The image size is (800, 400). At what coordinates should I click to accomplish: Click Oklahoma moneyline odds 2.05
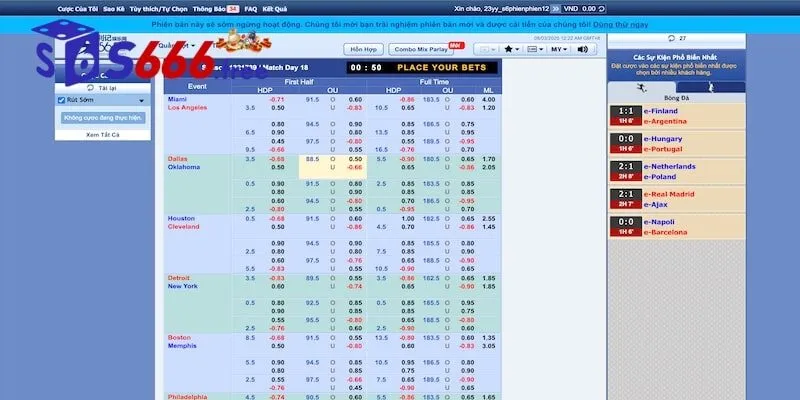pos(488,167)
